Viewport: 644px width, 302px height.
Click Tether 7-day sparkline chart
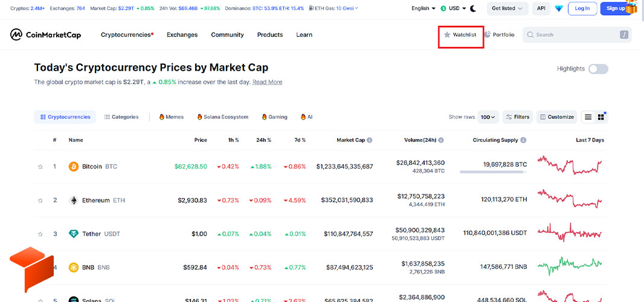pos(570,233)
